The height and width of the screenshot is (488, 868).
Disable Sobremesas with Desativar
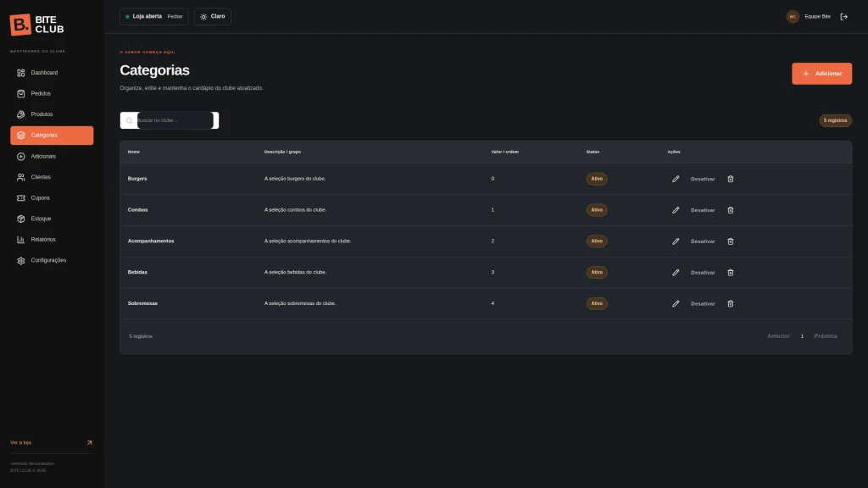(703, 304)
